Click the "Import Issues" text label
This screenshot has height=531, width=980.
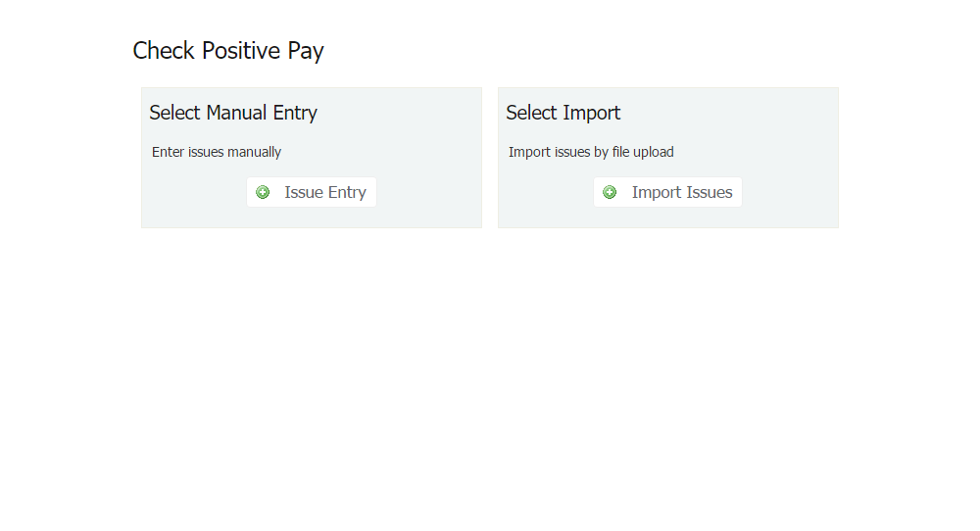682,192
